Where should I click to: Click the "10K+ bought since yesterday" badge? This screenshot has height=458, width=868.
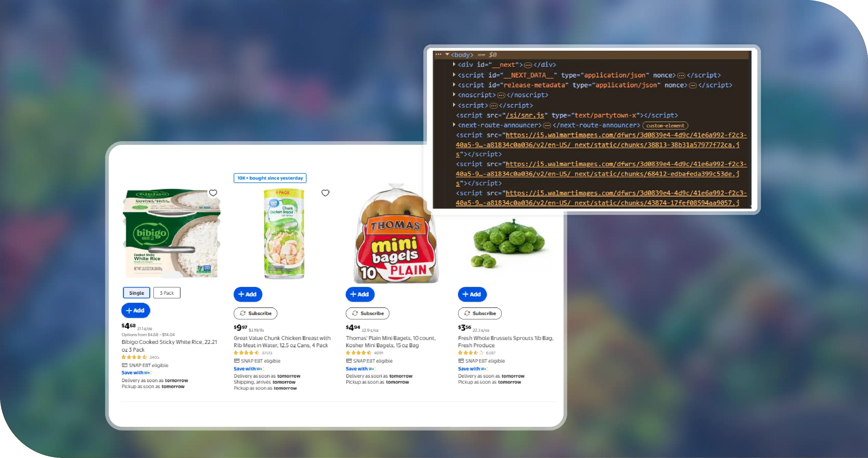click(x=270, y=178)
